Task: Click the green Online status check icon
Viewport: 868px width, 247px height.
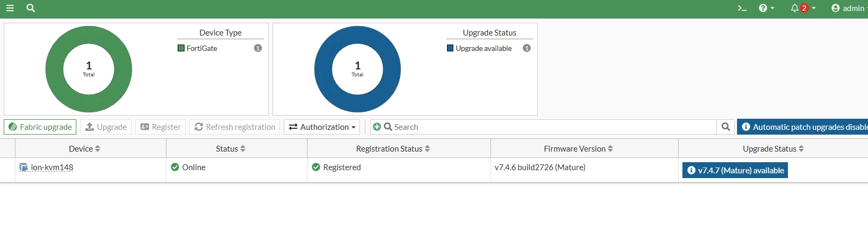Action: tap(175, 167)
